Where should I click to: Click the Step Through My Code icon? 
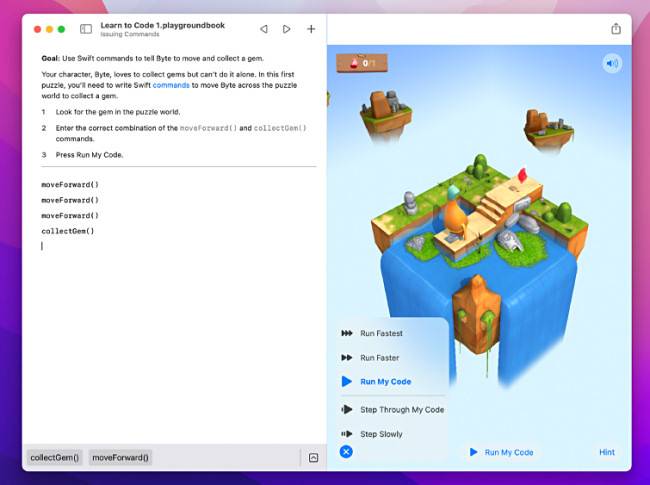point(347,410)
